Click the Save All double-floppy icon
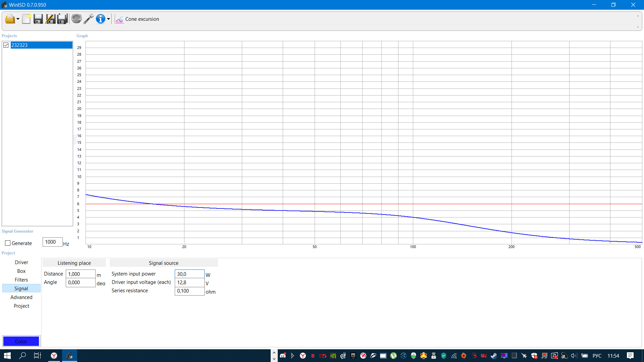The width and height of the screenshot is (644, 362). pos(62,19)
